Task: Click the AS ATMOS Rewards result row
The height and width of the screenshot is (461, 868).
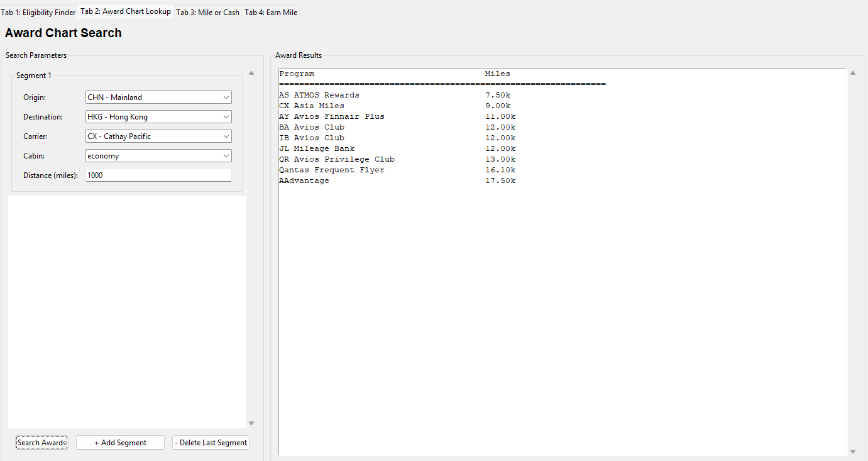Action: tap(319, 95)
